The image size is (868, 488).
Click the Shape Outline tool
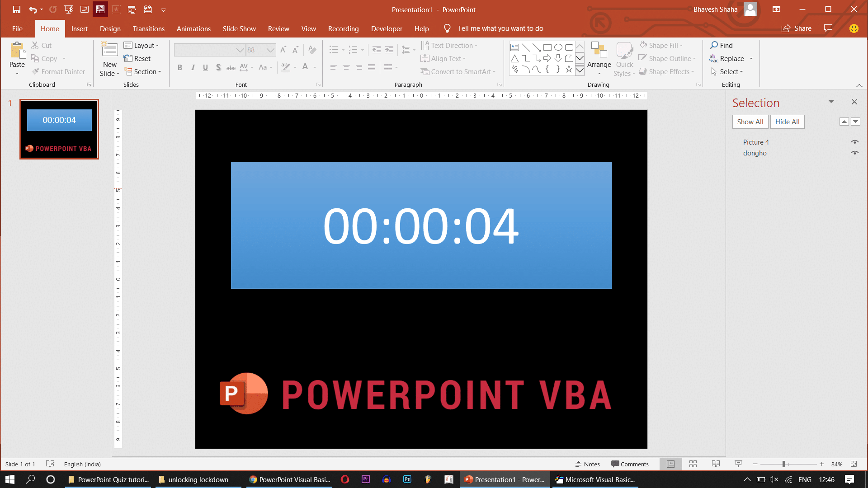click(x=668, y=58)
